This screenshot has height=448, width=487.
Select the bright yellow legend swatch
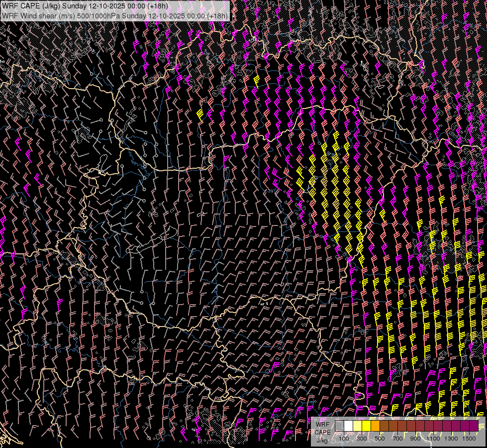(x=366, y=426)
